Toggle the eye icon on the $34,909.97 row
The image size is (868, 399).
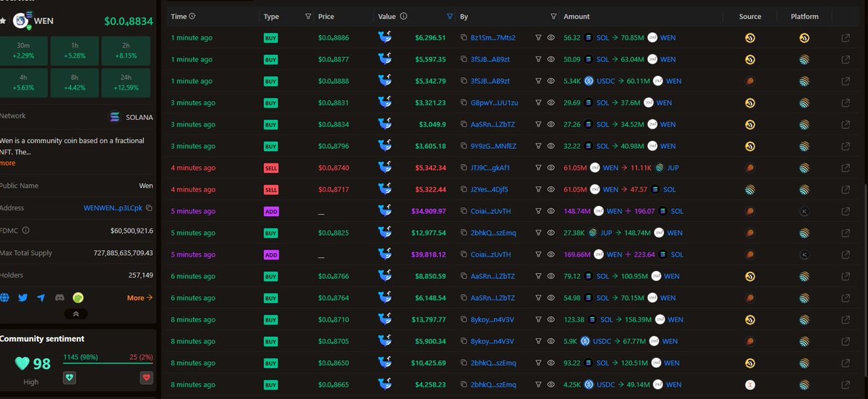click(x=550, y=211)
